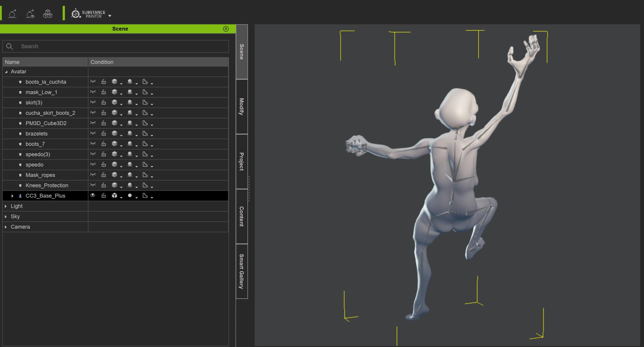Toggle visibility of cucha_skirt_boots_2
Image resolution: width=644 pixels, height=347 pixels.
click(x=93, y=113)
